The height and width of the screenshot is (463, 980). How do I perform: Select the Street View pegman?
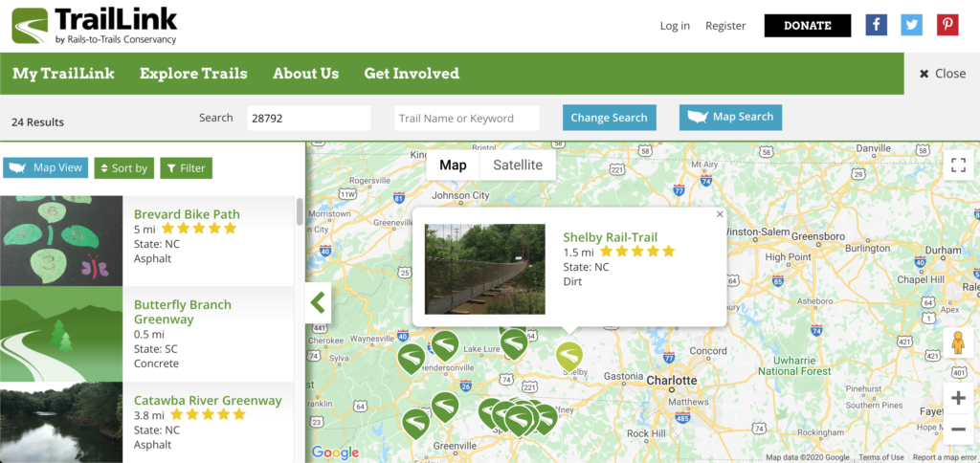click(958, 343)
